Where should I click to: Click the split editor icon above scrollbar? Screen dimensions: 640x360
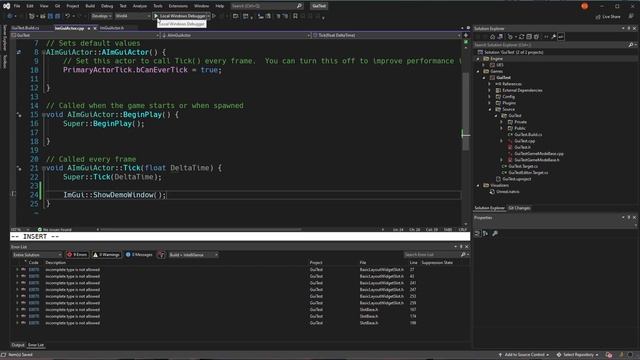466,36
